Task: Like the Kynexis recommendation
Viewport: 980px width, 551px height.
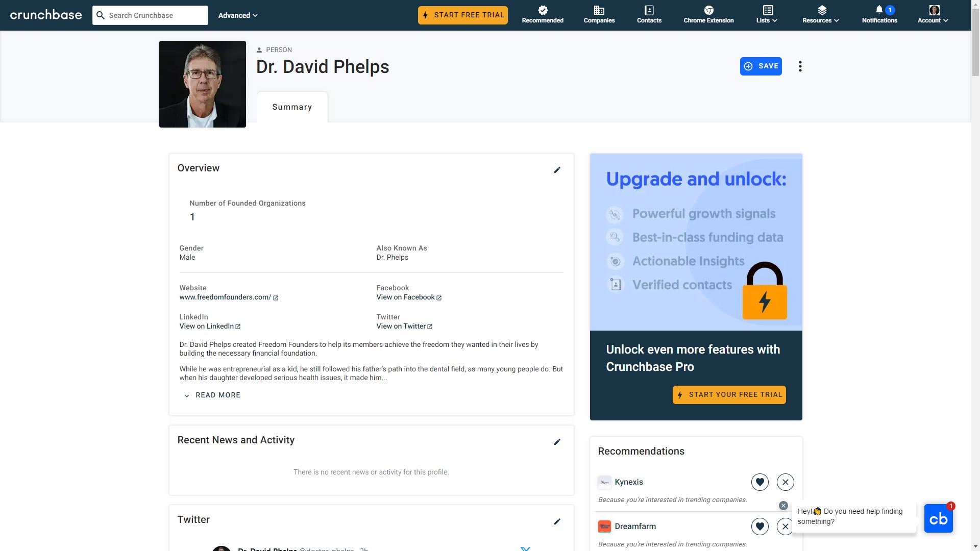Action: 760,482
